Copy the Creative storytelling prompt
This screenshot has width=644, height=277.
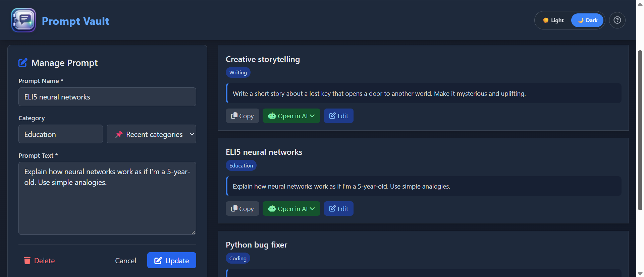tap(243, 116)
